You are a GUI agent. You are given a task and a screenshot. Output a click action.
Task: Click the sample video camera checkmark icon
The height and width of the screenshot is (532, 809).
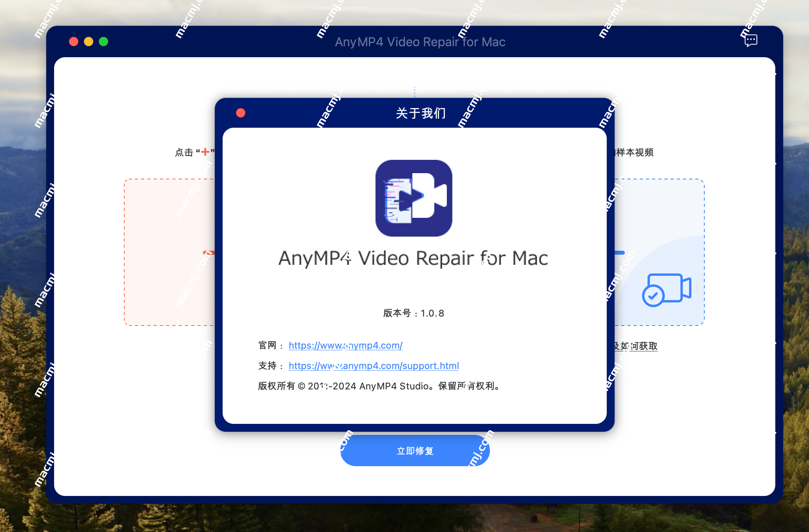(666, 290)
